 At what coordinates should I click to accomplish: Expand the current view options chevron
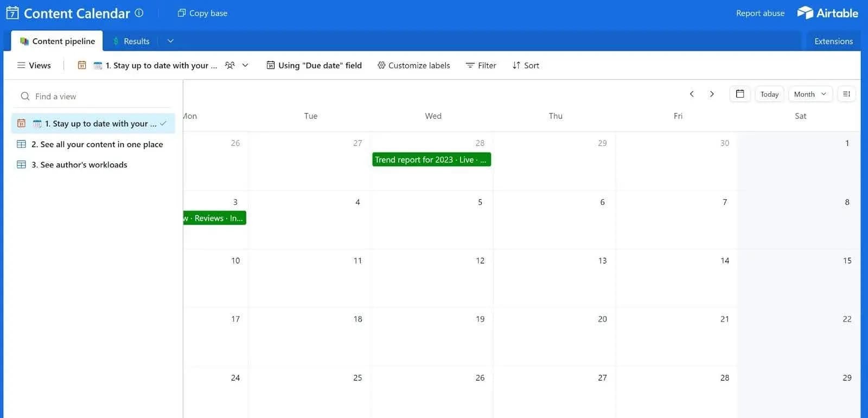[245, 65]
